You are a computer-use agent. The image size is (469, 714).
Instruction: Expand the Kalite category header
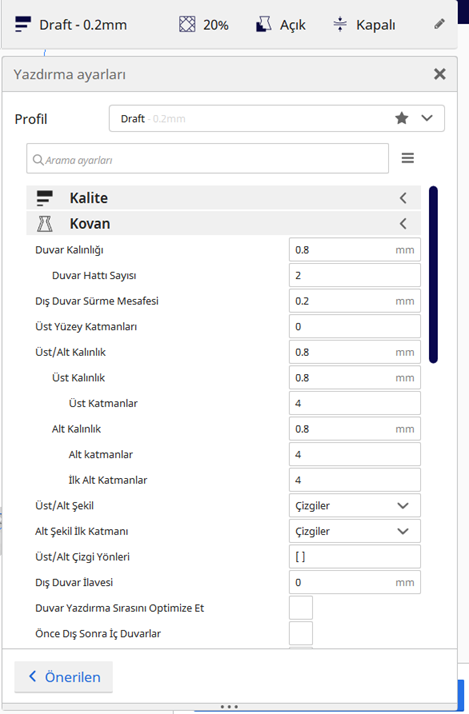223,198
